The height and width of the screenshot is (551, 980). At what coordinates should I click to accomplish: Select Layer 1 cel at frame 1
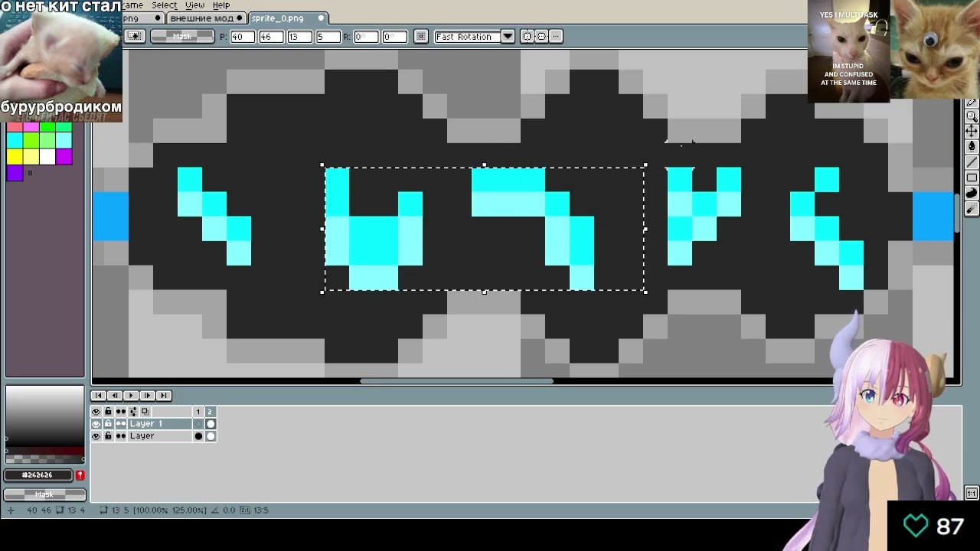[198, 424]
